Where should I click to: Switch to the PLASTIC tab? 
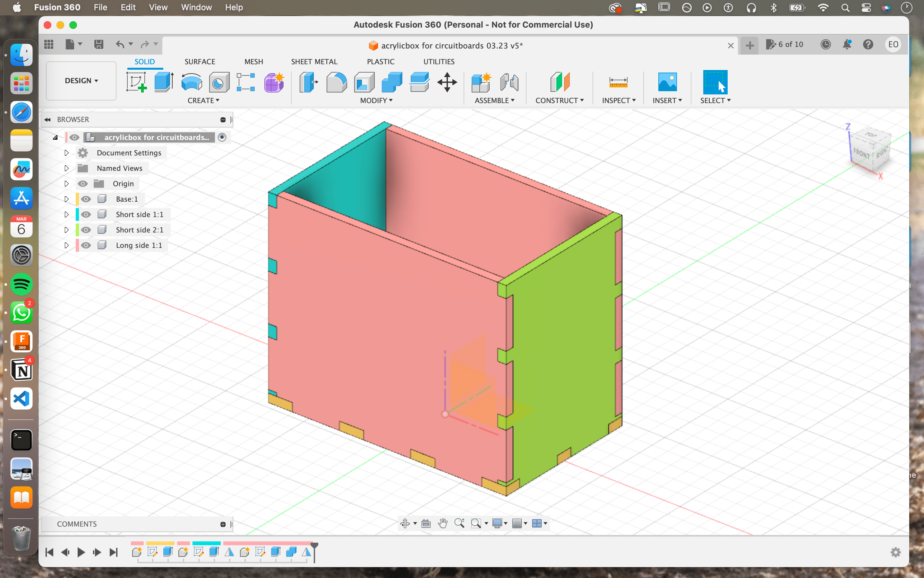(x=381, y=62)
